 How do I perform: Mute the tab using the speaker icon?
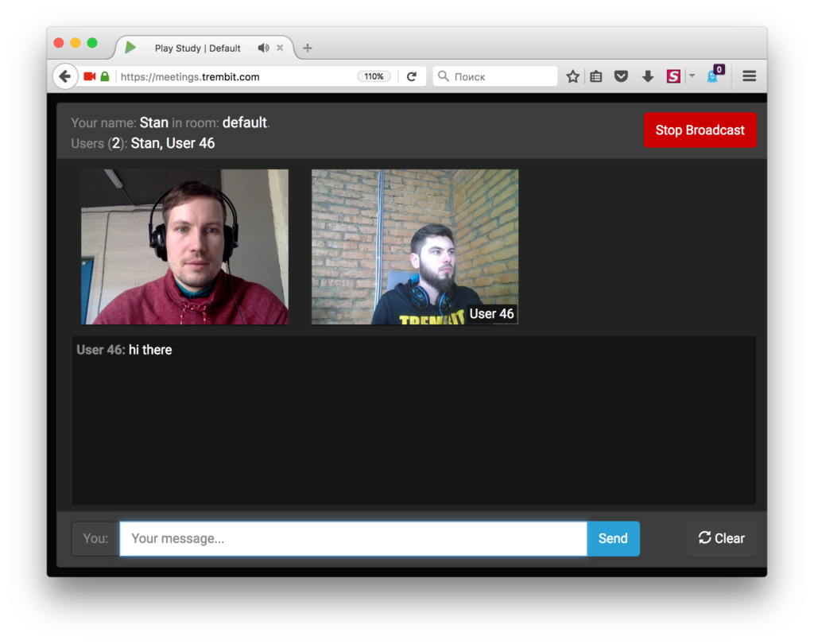tap(264, 48)
